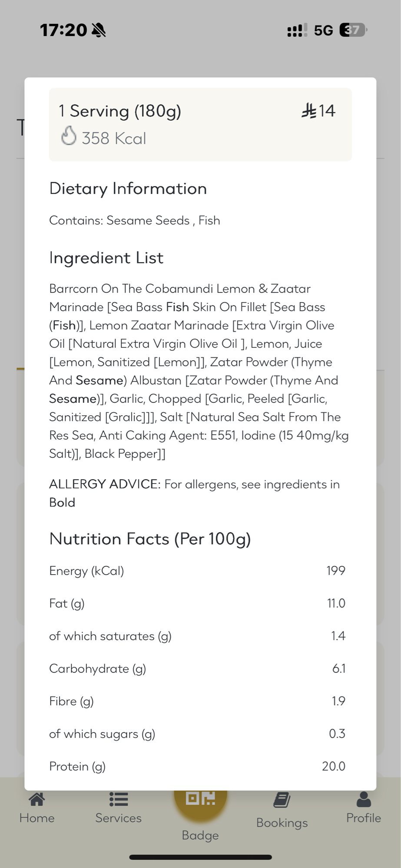Screen dimensions: 401x868
Task: Tap the QR code Badge icon
Action: coord(200,799)
